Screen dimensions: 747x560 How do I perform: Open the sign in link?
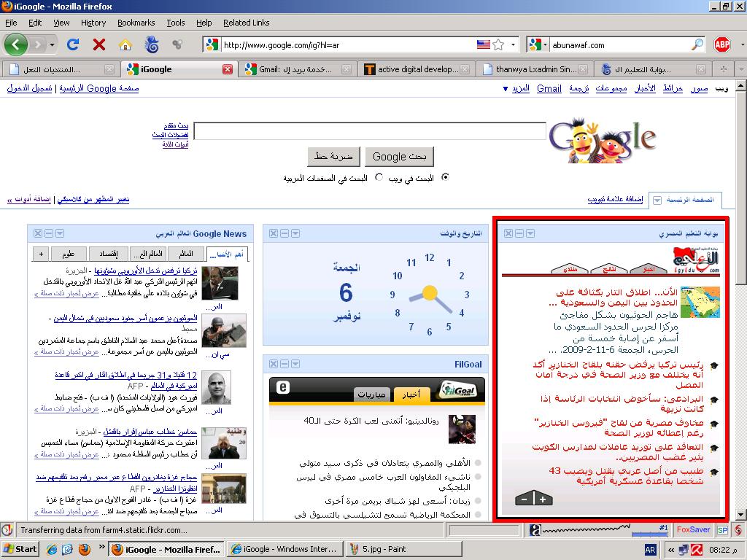pos(29,88)
